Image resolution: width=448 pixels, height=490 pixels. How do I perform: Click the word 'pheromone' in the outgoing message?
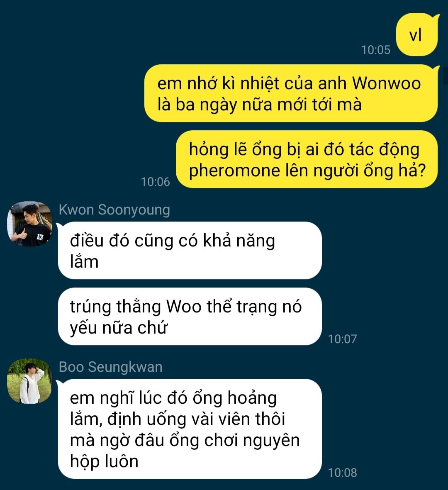click(233, 171)
